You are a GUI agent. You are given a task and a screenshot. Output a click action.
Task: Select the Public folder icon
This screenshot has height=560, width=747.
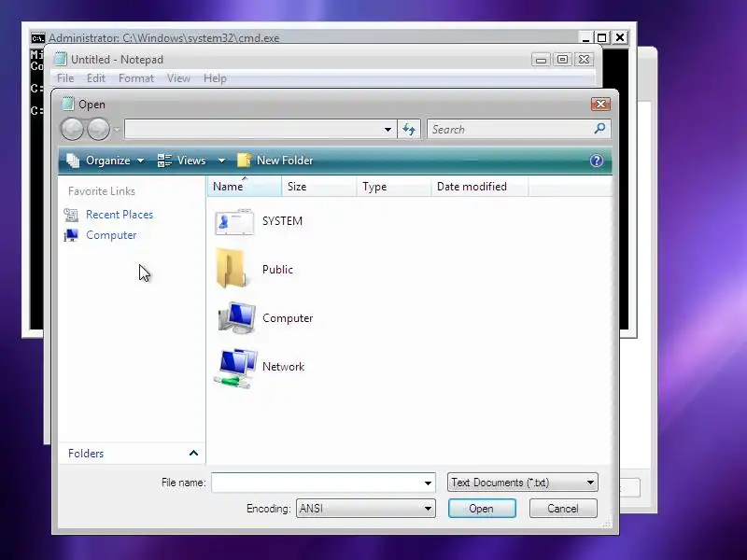(x=232, y=269)
